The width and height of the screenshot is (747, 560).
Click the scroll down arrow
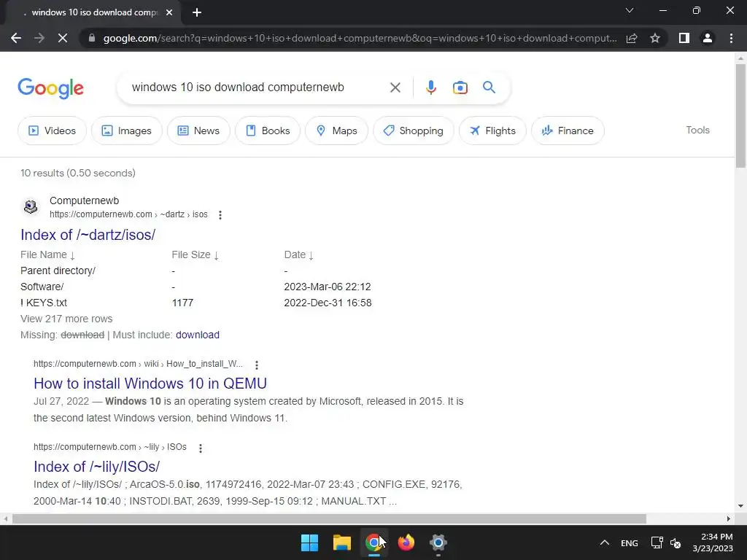pyautogui.click(x=740, y=506)
